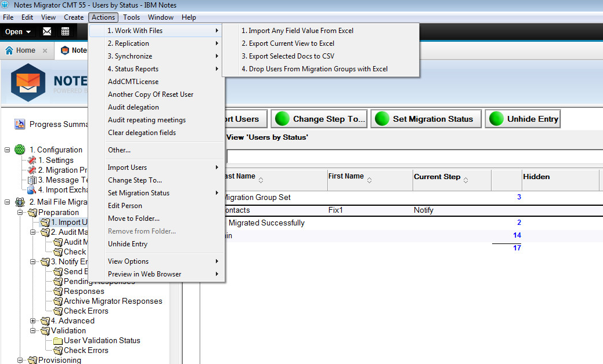The height and width of the screenshot is (364, 603).
Task: Select Edit Person menu entry
Action: [157, 205]
